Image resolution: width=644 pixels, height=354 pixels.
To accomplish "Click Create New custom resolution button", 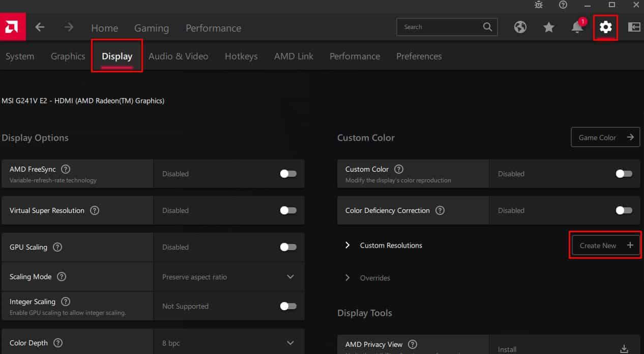I will pyautogui.click(x=605, y=245).
